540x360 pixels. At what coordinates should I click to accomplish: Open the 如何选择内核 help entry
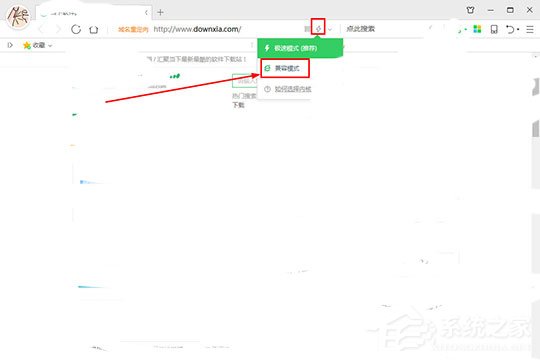288,89
